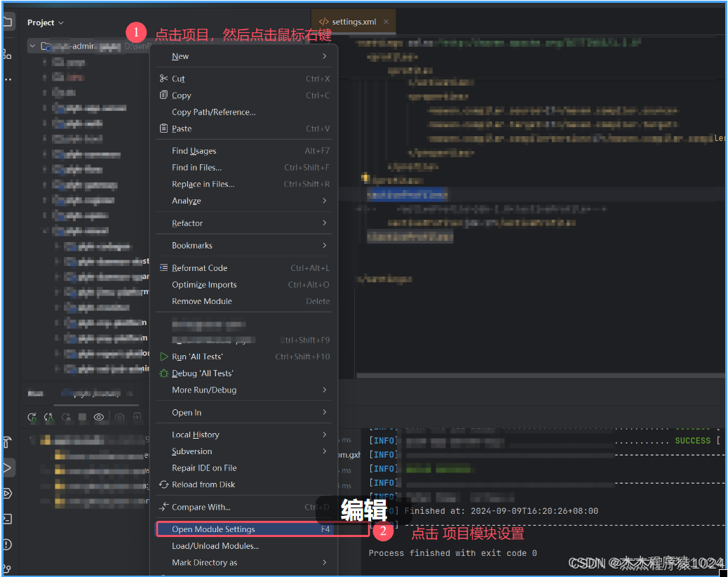Toggle the eye icon in the run console toolbar

(x=99, y=418)
